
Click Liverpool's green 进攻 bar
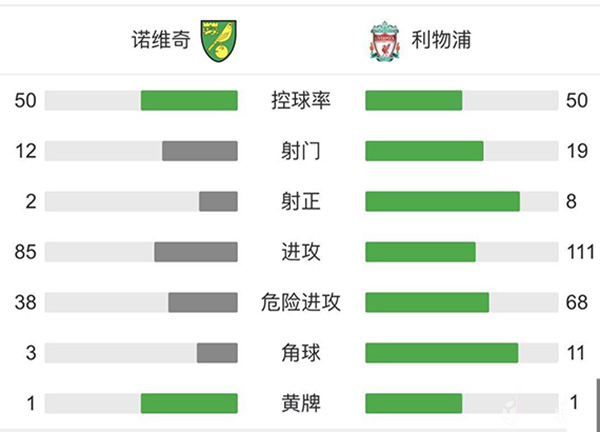click(x=420, y=252)
